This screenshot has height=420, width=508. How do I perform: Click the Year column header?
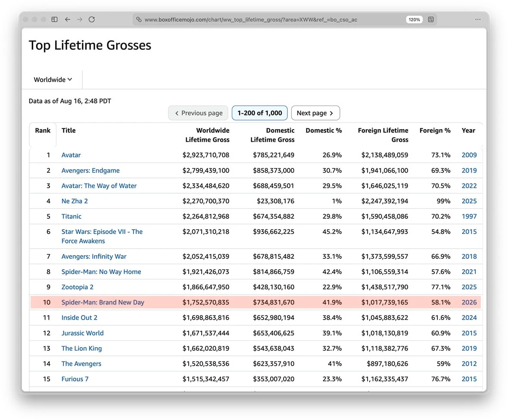[x=468, y=131]
